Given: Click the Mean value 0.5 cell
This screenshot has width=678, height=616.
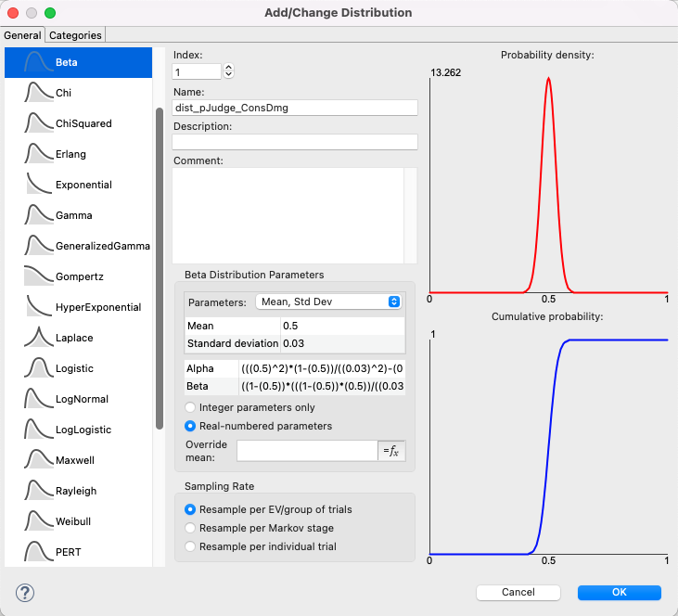Looking at the screenshot, I should (x=343, y=326).
